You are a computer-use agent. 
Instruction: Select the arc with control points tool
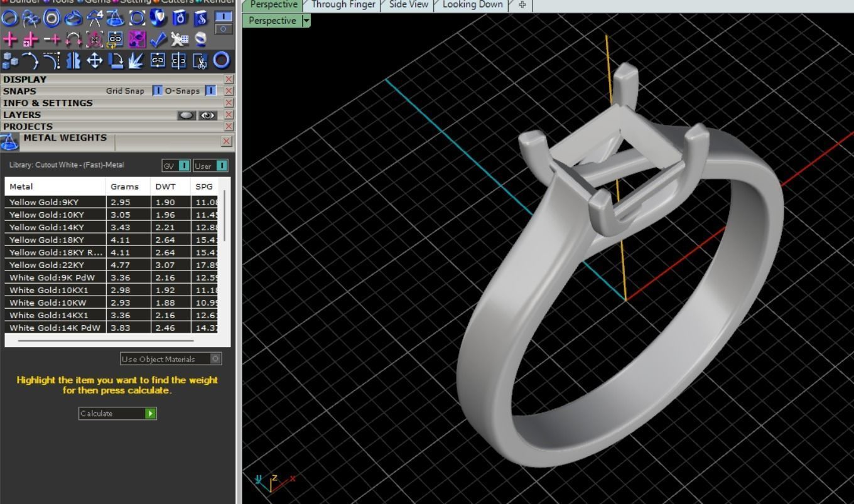click(x=30, y=60)
